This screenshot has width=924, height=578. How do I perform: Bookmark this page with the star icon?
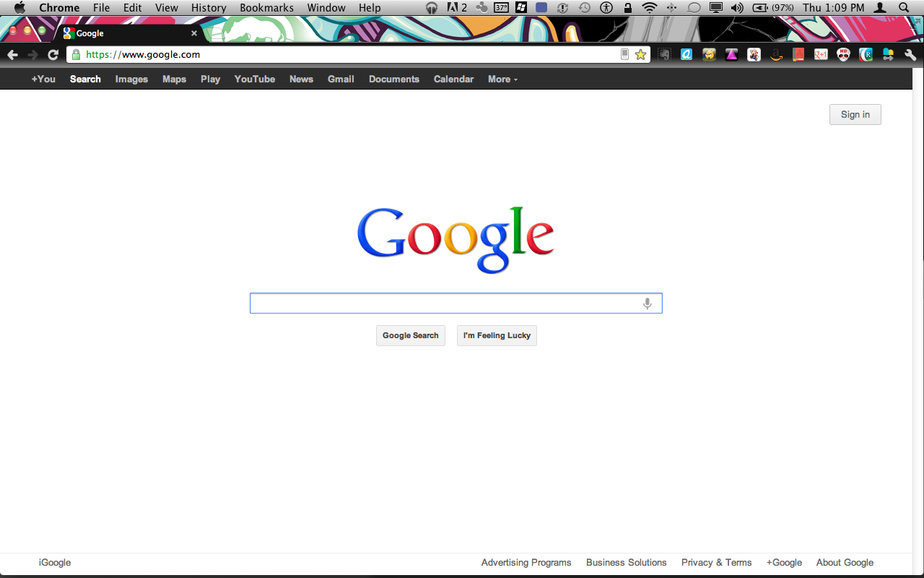click(x=640, y=54)
